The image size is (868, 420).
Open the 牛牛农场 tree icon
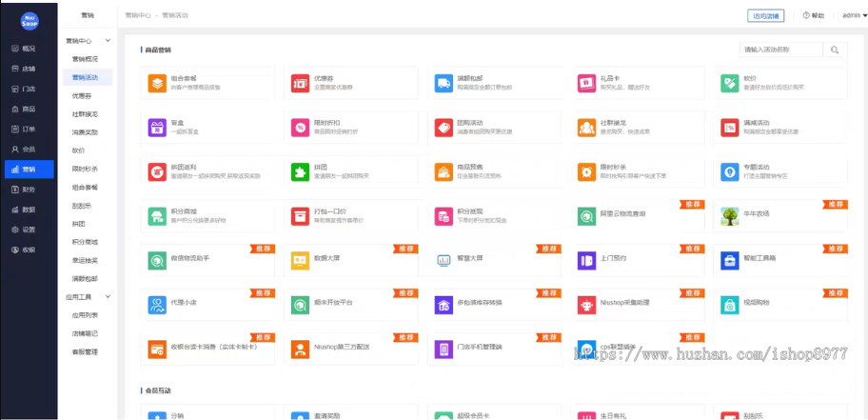730,216
